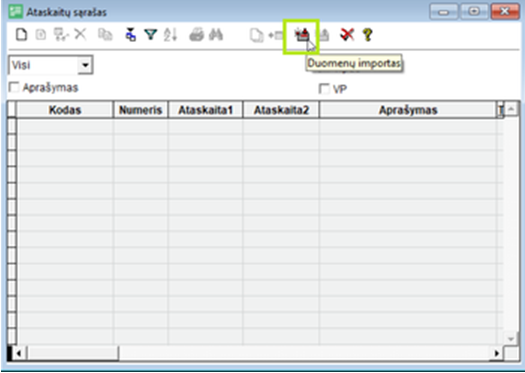
Task: Click the grayed small document icon
Action: pyautogui.click(x=41, y=35)
